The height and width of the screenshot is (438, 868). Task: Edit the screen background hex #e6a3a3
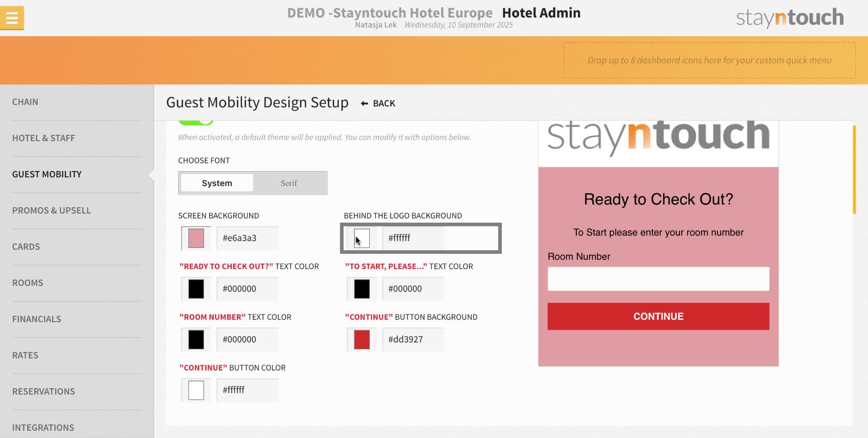point(247,238)
